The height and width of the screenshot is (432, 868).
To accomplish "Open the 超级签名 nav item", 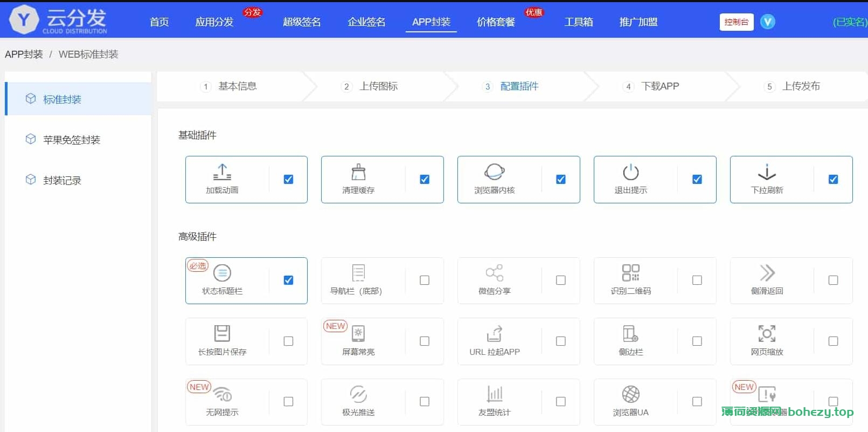I will [302, 22].
